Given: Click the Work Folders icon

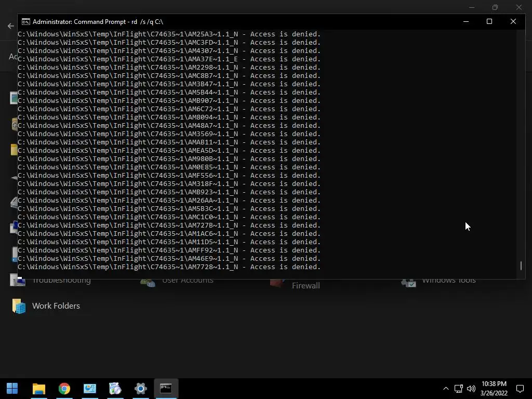Looking at the screenshot, I should (x=19, y=306).
